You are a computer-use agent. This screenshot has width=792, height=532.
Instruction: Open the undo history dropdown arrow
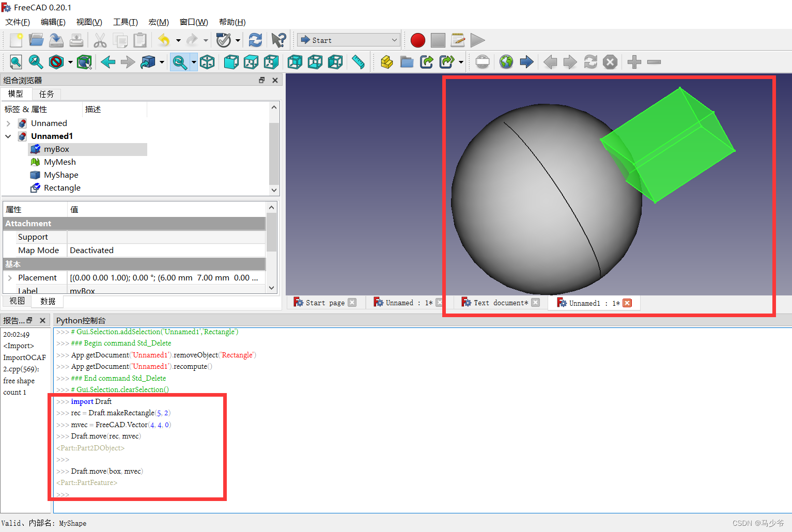(x=178, y=40)
